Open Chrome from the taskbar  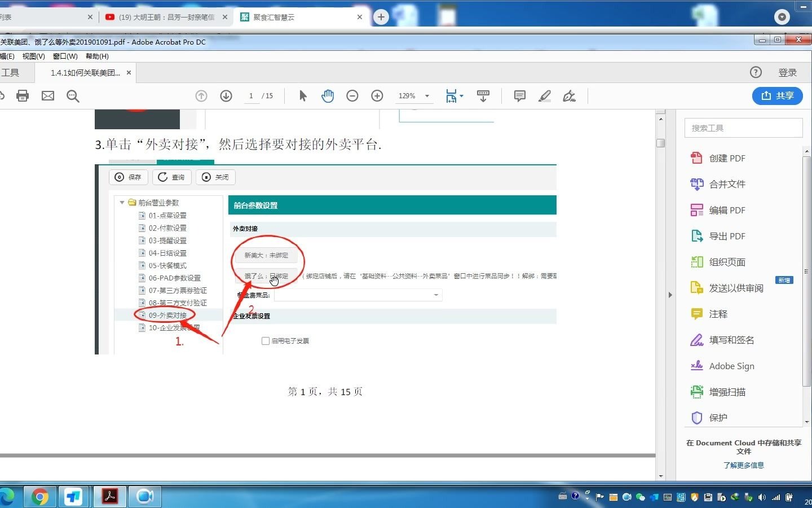coord(39,497)
